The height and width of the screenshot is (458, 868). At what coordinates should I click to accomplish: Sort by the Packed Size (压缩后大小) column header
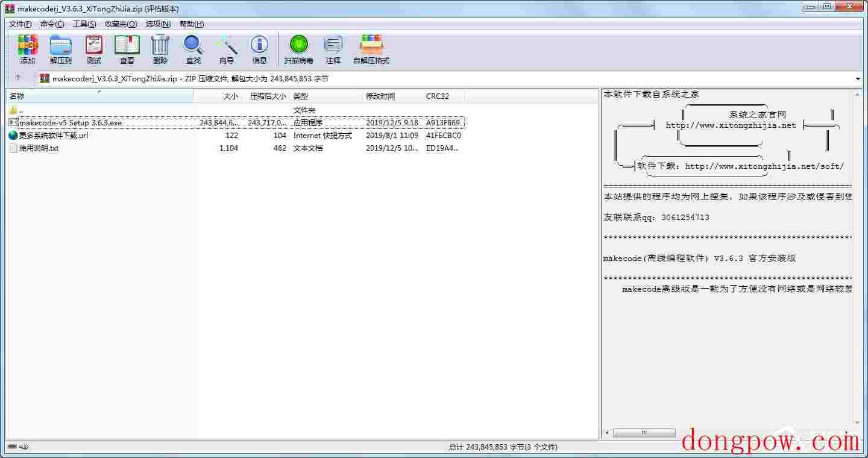coord(266,96)
